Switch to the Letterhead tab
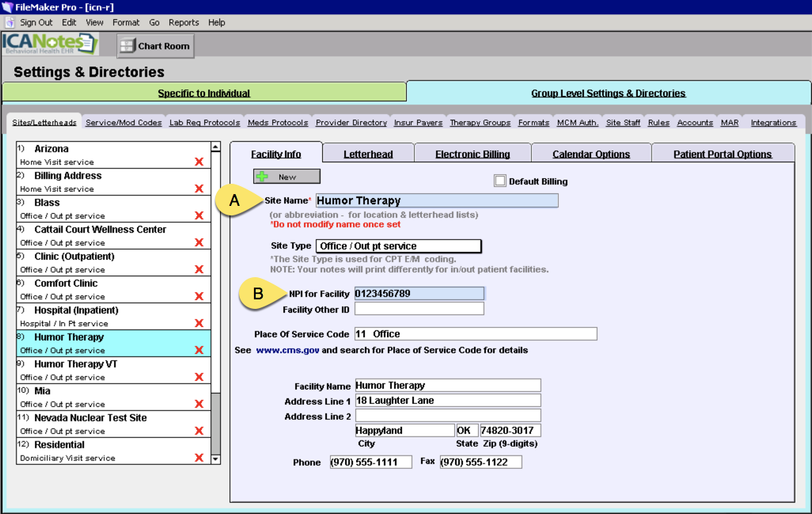The width and height of the screenshot is (812, 514). coord(368,152)
